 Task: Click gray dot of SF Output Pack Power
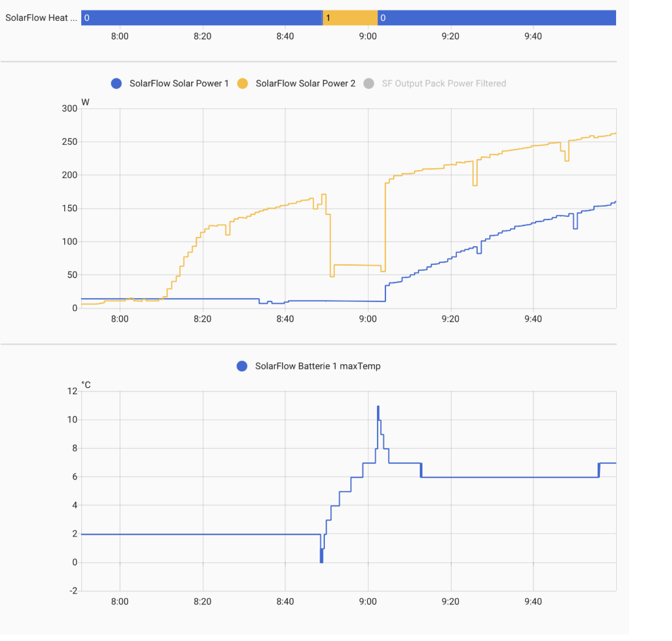pos(369,83)
